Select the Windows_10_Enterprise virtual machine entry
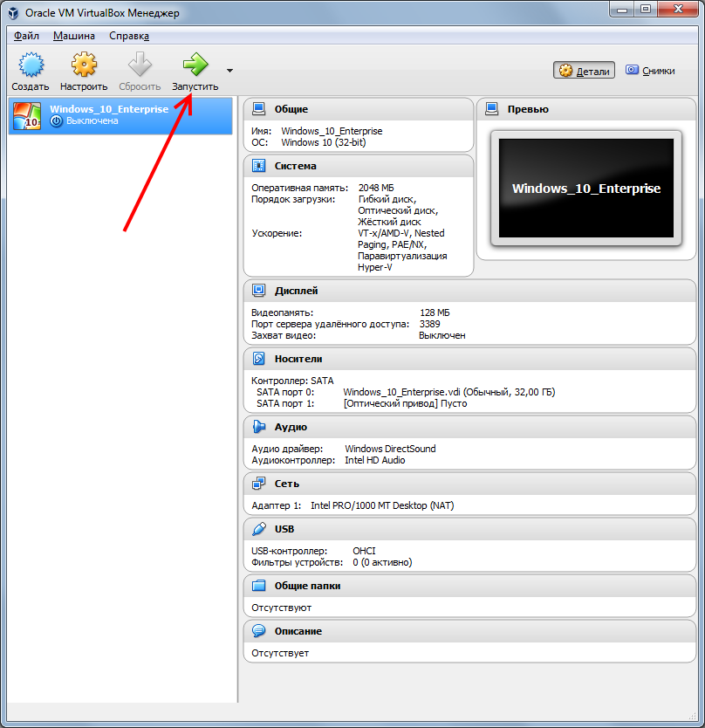 coord(120,115)
